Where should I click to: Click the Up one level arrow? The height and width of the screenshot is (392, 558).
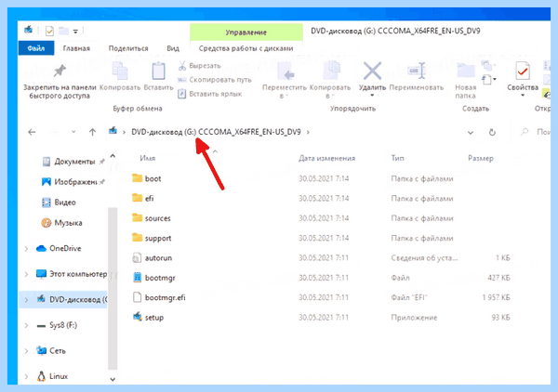click(92, 132)
